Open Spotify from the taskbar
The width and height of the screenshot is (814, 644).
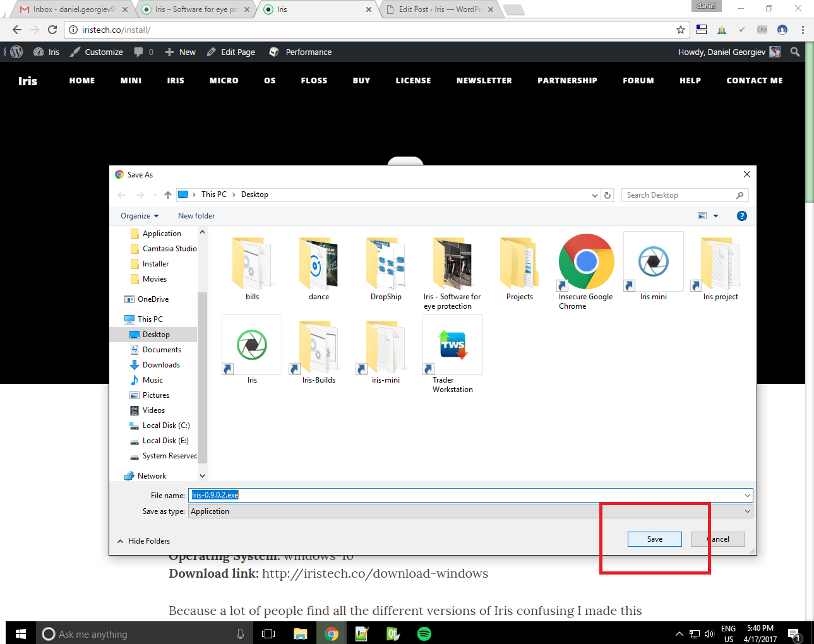click(x=424, y=634)
